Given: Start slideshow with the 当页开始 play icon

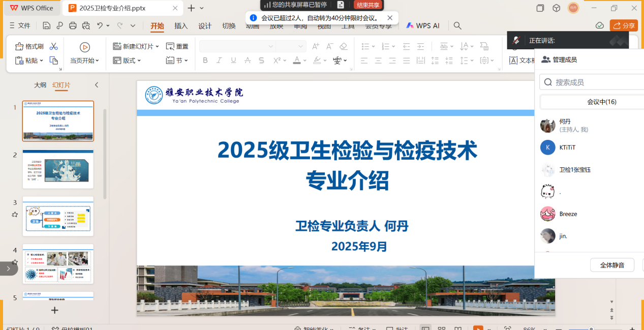Looking at the screenshot, I should pyautogui.click(x=85, y=47).
